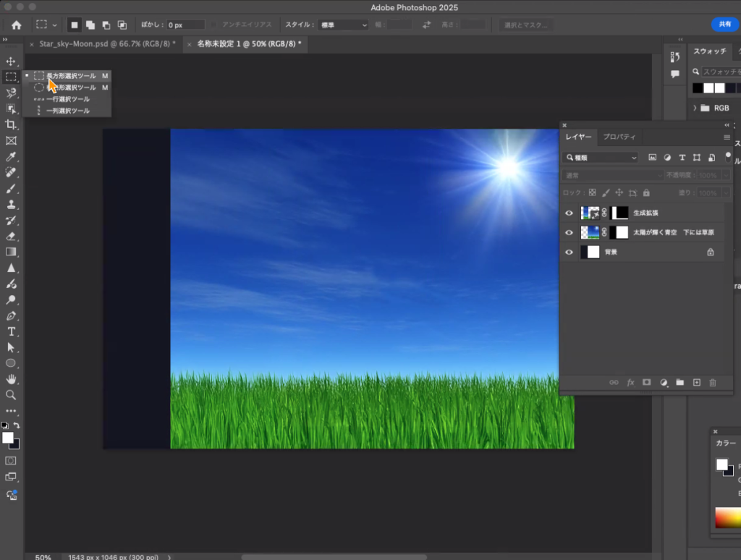
Task: Select the Move tool in the toolbar
Action: point(11,61)
